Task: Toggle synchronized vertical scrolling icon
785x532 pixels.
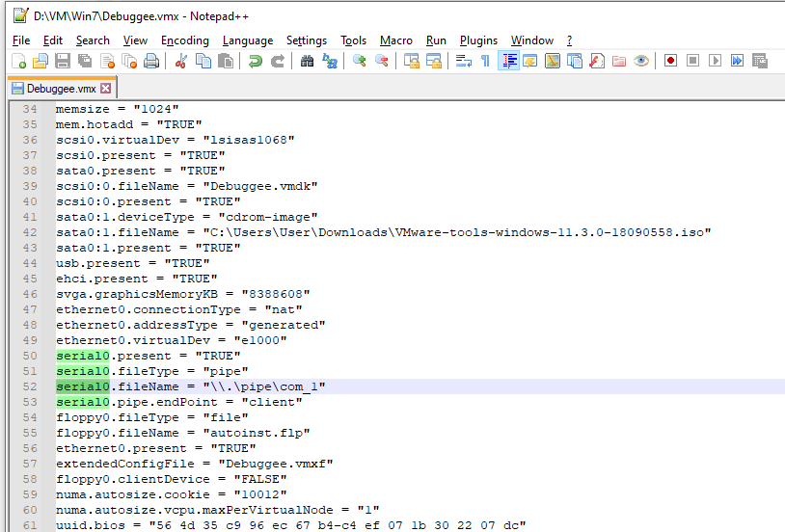Action: point(411,61)
